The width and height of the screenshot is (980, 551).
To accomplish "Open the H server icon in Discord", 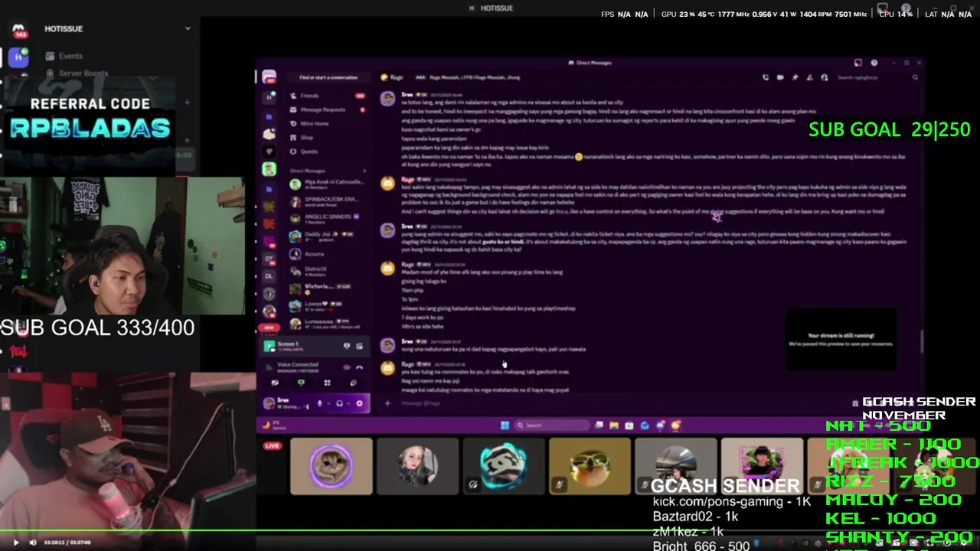I will point(269,98).
